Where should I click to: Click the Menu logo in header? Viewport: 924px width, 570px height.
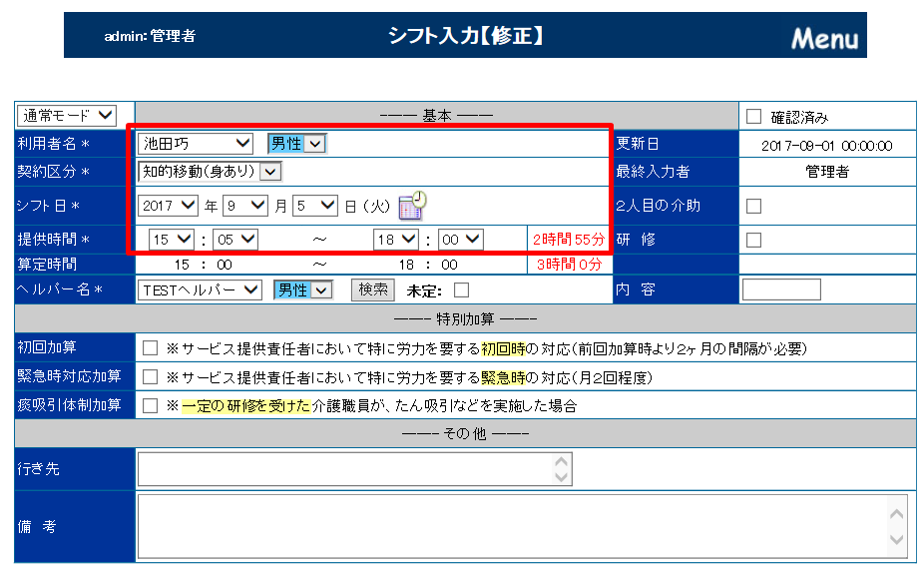coord(824,38)
